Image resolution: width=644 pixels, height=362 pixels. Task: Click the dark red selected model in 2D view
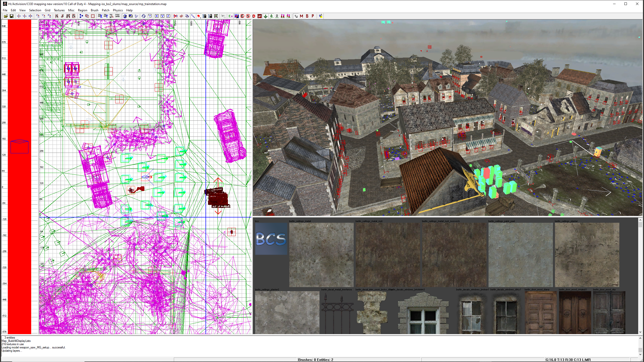(218, 197)
